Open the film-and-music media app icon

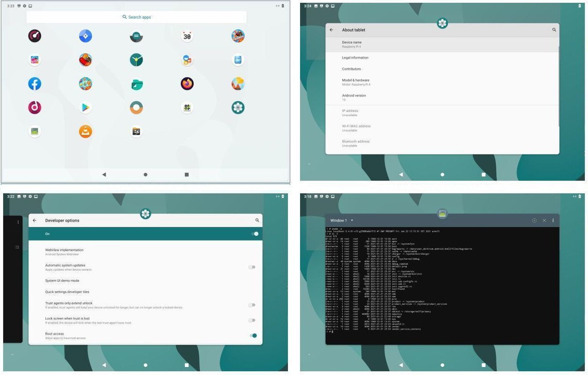tap(136, 132)
